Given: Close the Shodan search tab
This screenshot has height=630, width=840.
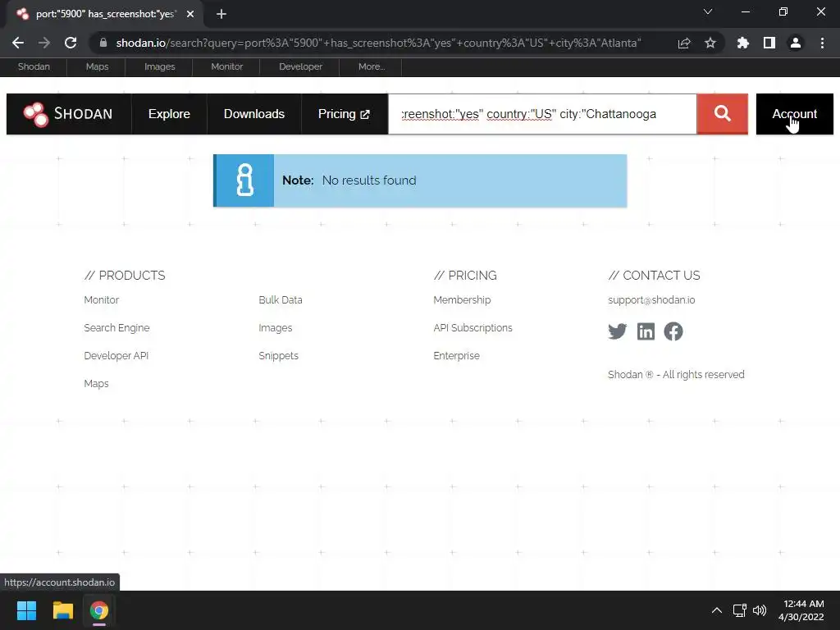Looking at the screenshot, I should pos(190,14).
